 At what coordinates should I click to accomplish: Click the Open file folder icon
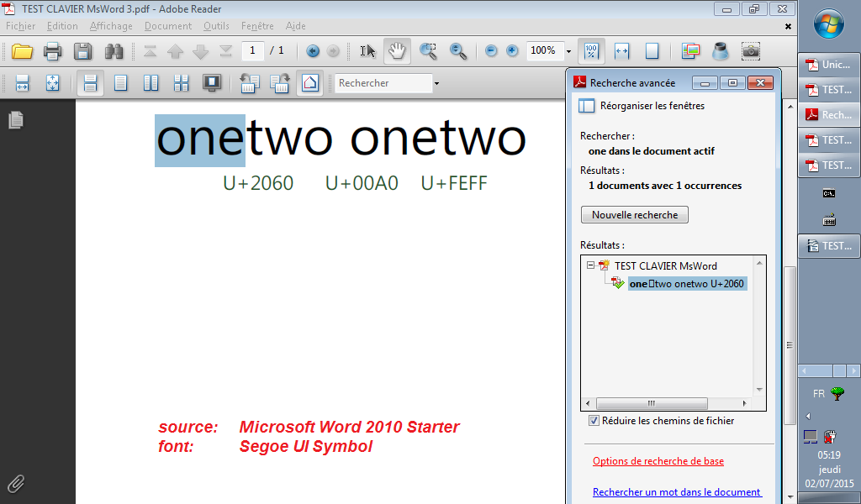pos(22,51)
